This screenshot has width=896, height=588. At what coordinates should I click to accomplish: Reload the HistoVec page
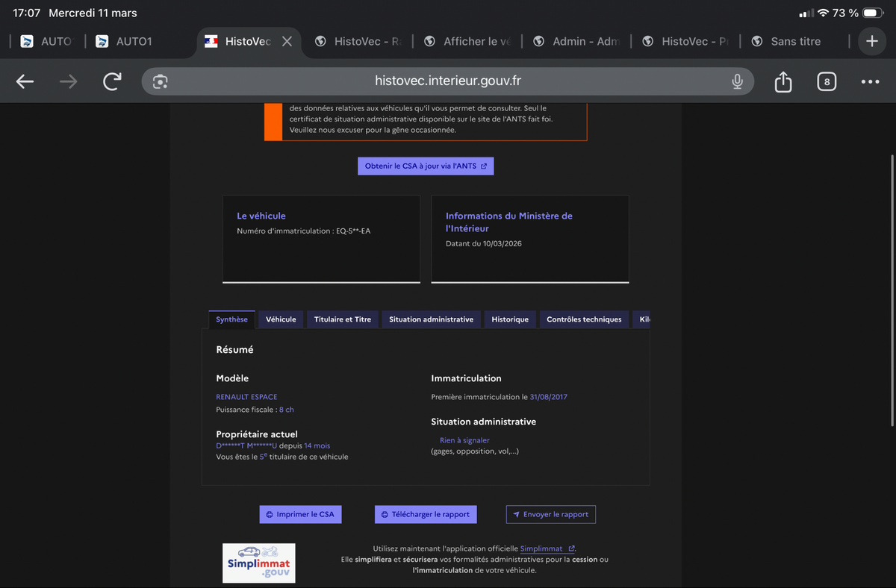coord(111,81)
